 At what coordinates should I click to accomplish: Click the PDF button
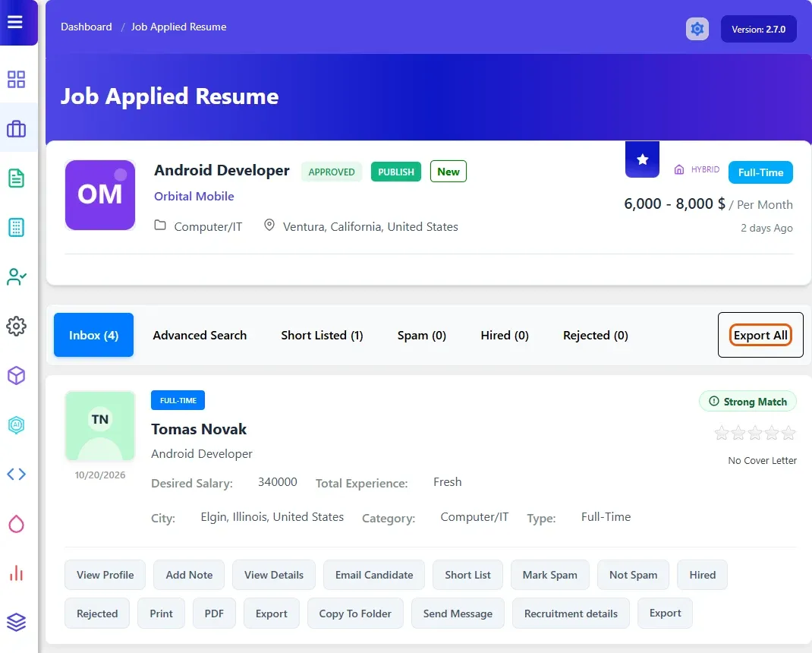point(214,613)
